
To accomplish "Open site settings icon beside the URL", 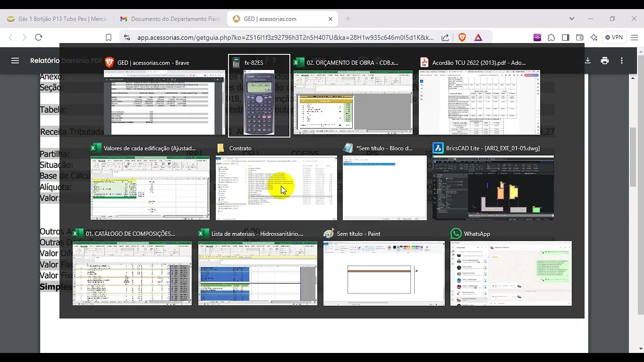I will 127,37.
